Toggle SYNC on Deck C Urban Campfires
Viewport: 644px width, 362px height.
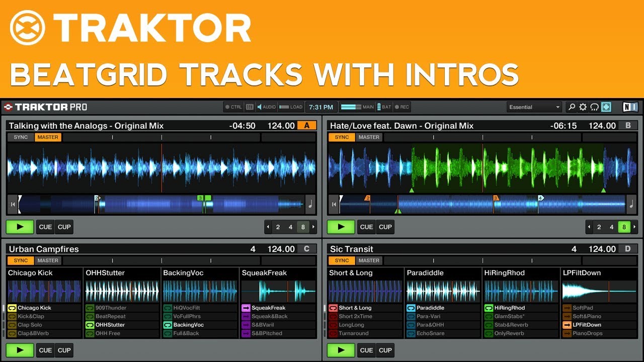point(21,260)
